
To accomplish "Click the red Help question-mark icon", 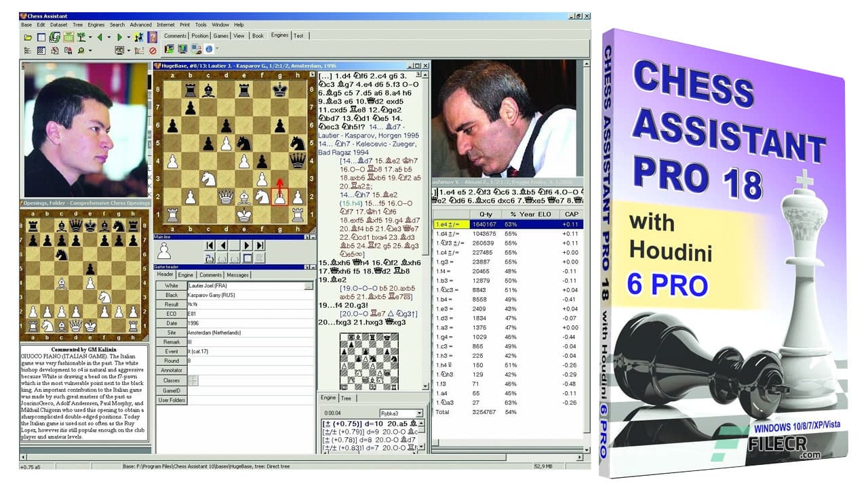I will [152, 35].
